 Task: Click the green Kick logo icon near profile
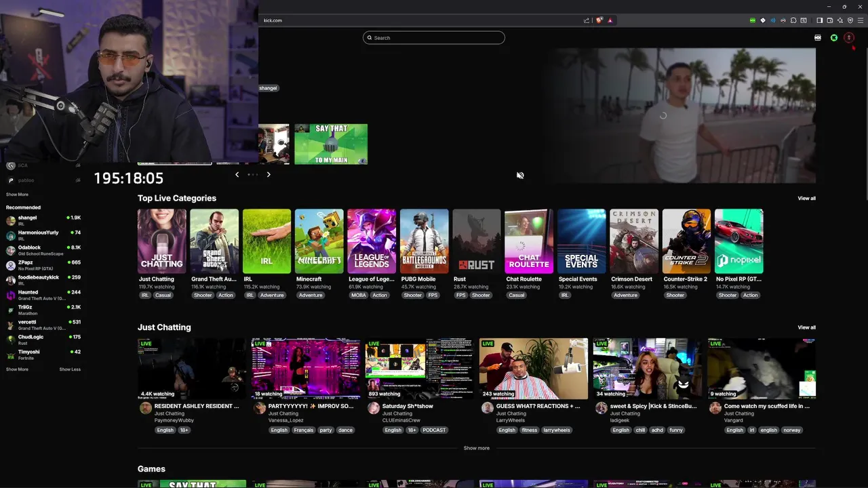pos(834,38)
